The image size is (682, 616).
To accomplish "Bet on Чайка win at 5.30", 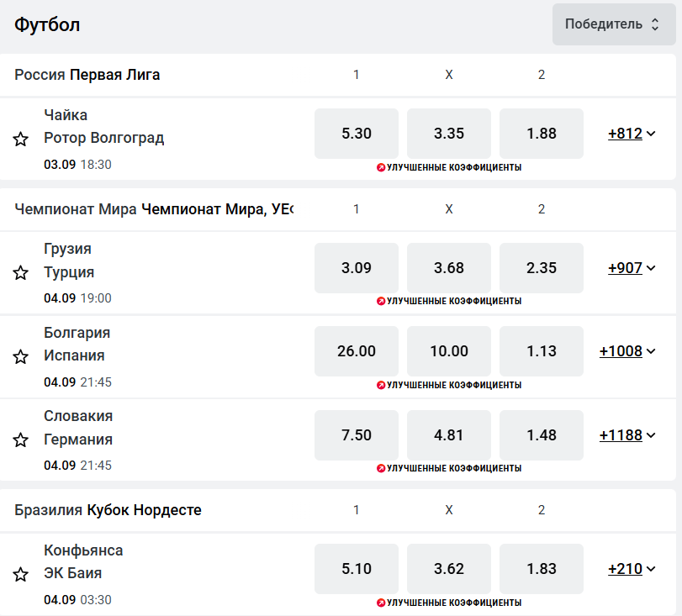I will click(x=357, y=134).
